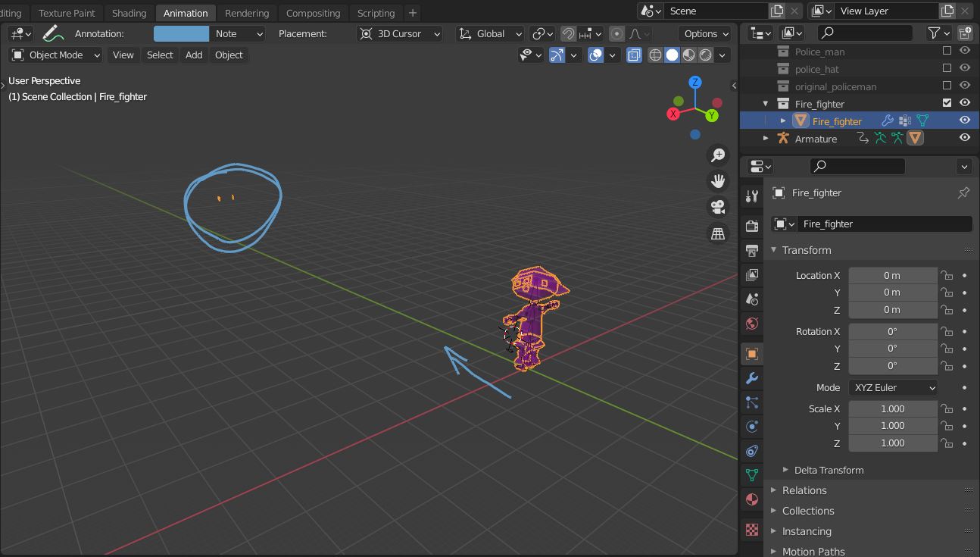The width and height of the screenshot is (980, 557).
Task: Hide Police_man collection with eye icon
Action: [965, 51]
